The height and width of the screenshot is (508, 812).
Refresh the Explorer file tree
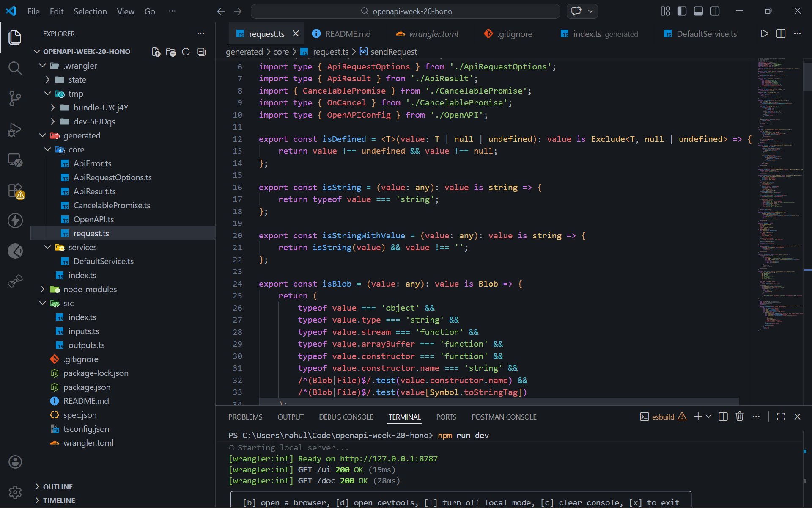point(186,52)
